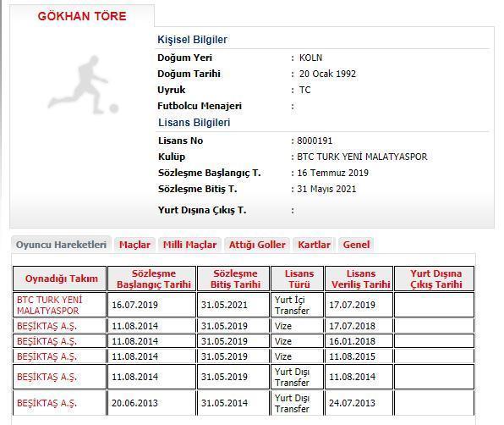This screenshot has width=504, height=425.
Task: Open BTC TURK YENİ MALATYASPOR team link in table
Action: click(x=50, y=305)
